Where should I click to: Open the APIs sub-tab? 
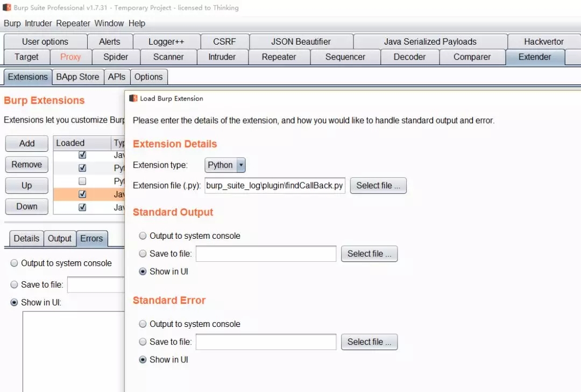(x=117, y=77)
